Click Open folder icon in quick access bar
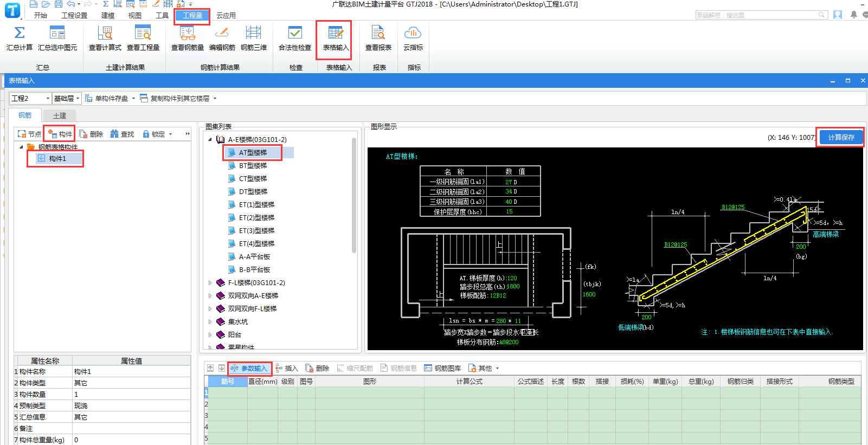 click(46, 4)
